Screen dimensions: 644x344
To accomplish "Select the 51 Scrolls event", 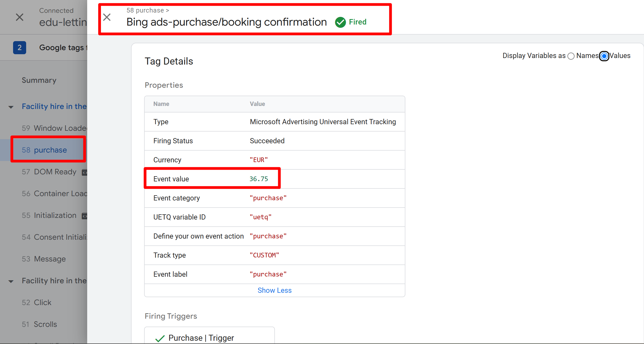I will pyautogui.click(x=40, y=324).
